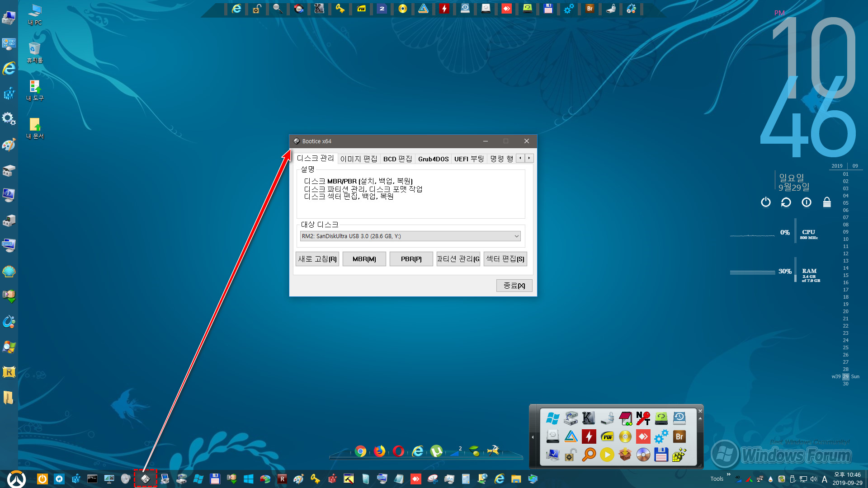The width and height of the screenshot is (868, 488).
Task: Open 내 PC desktop icon
Action: pyautogui.click(x=35, y=15)
